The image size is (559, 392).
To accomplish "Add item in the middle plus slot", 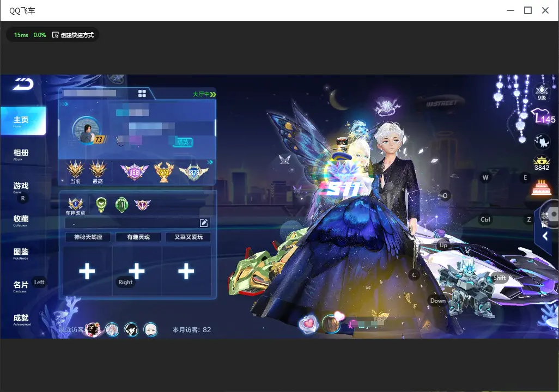I will click(137, 271).
